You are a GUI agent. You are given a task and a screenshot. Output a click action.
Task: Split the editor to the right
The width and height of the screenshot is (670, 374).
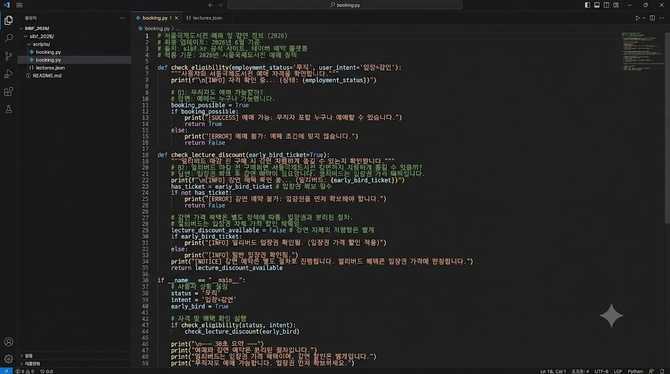click(x=652, y=18)
